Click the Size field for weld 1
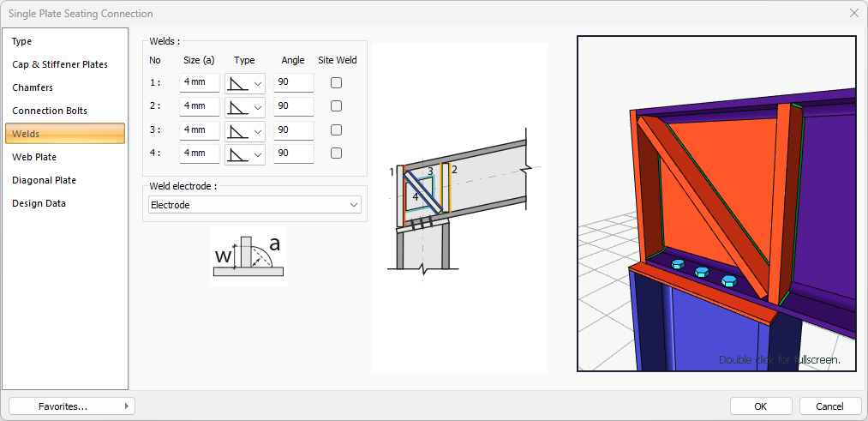Screen dimensions: 868x421 200,82
